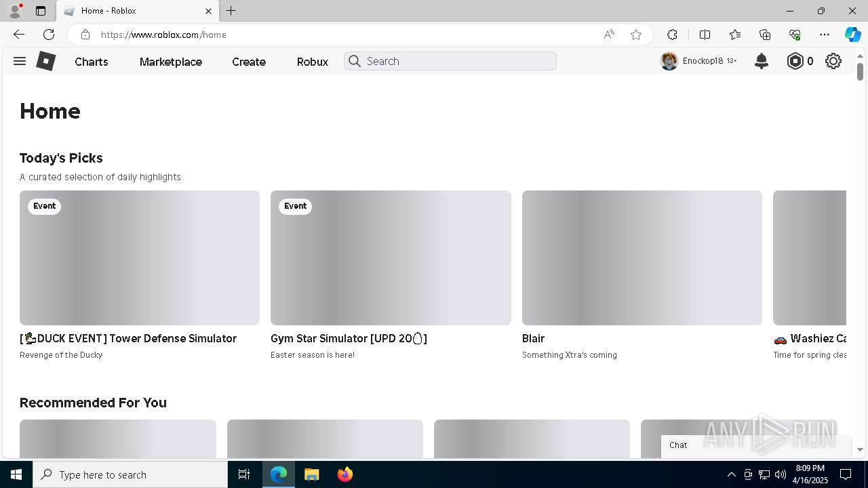868x488 pixels.
Task: View site information lock icon
Action: [85, 35]
